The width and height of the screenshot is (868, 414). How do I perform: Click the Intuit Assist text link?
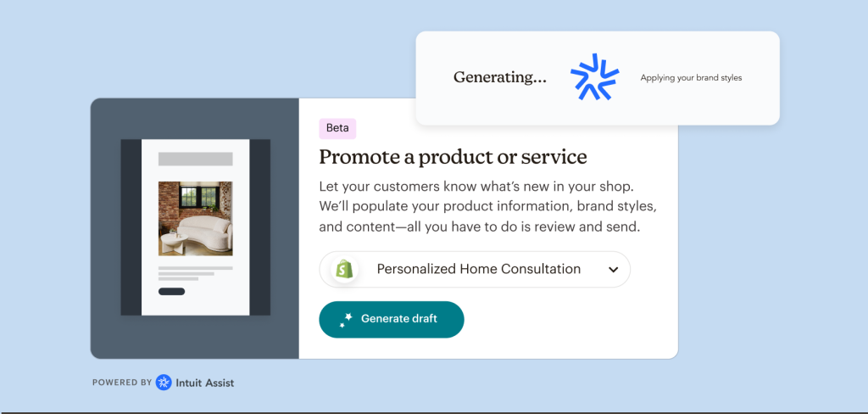(204, 383)
